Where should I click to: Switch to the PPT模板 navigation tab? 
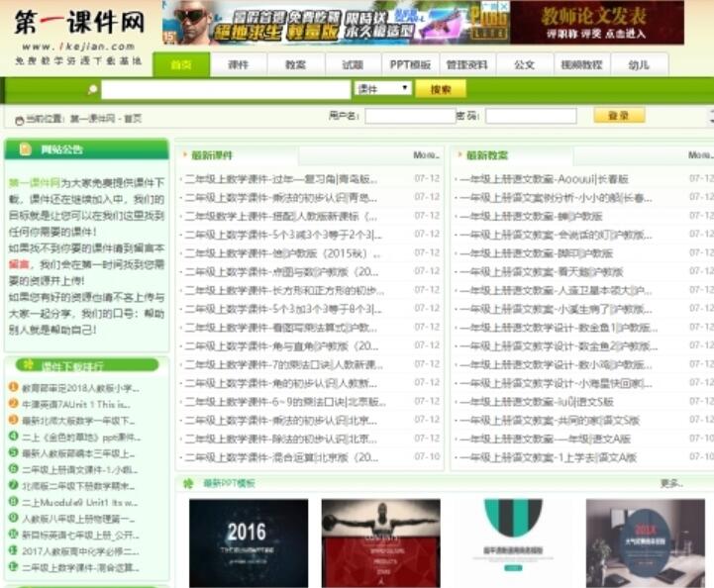[410, 65]
